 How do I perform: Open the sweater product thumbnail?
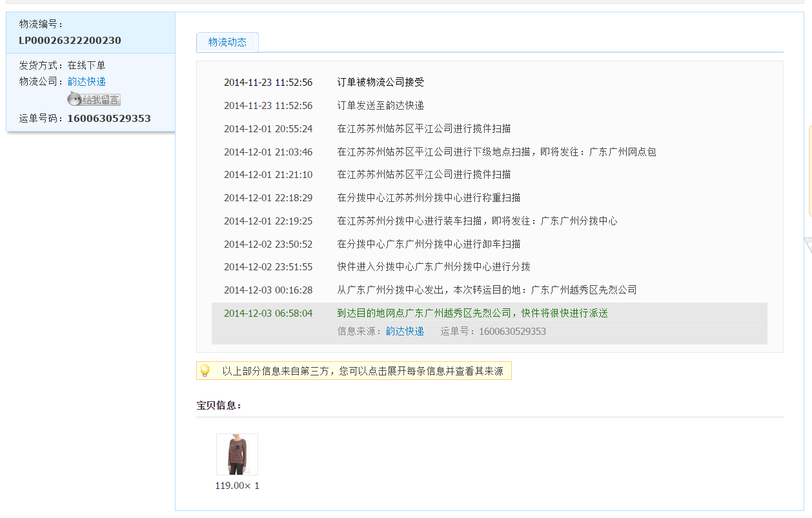tap(237, 454)
